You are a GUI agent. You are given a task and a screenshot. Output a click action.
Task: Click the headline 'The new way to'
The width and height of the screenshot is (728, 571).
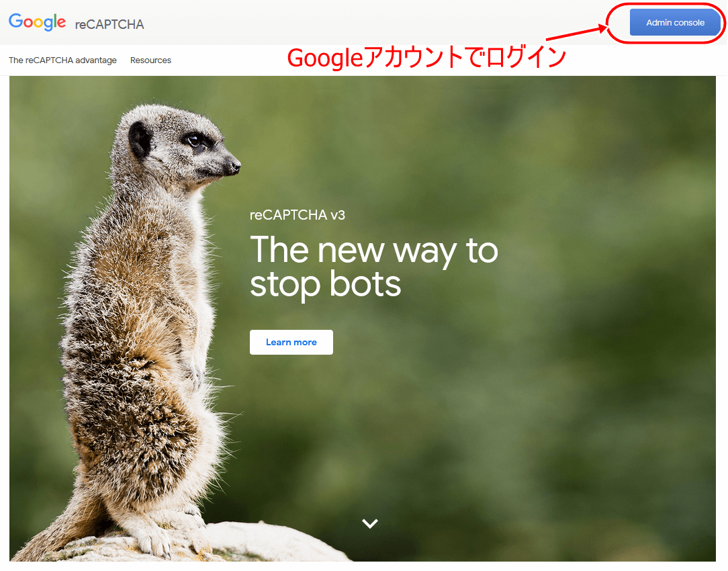point(374,250)
